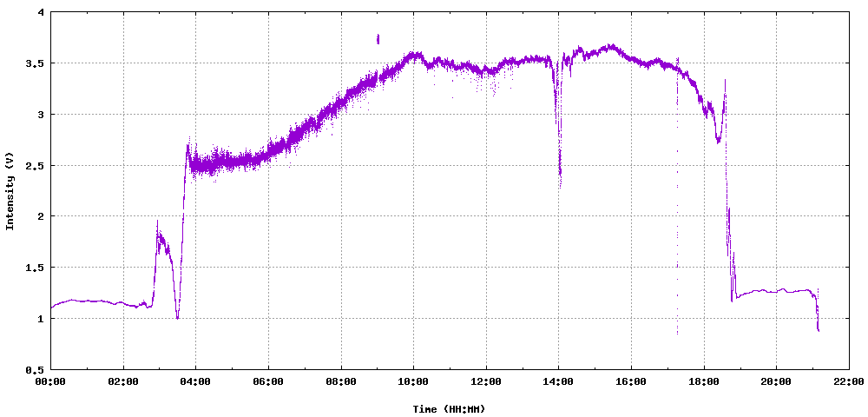Click the 02:00 time tick label
Image resolution: width=868 pixels, height=417 pixels.
pos(123,381)
